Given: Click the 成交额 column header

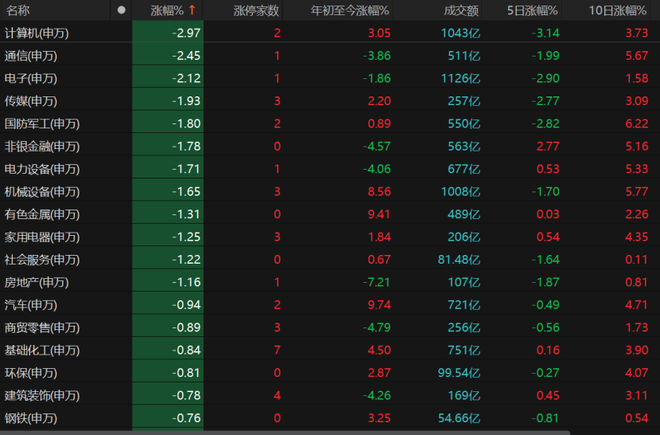Looking at the screenshot, I should (x=459, y=10).
